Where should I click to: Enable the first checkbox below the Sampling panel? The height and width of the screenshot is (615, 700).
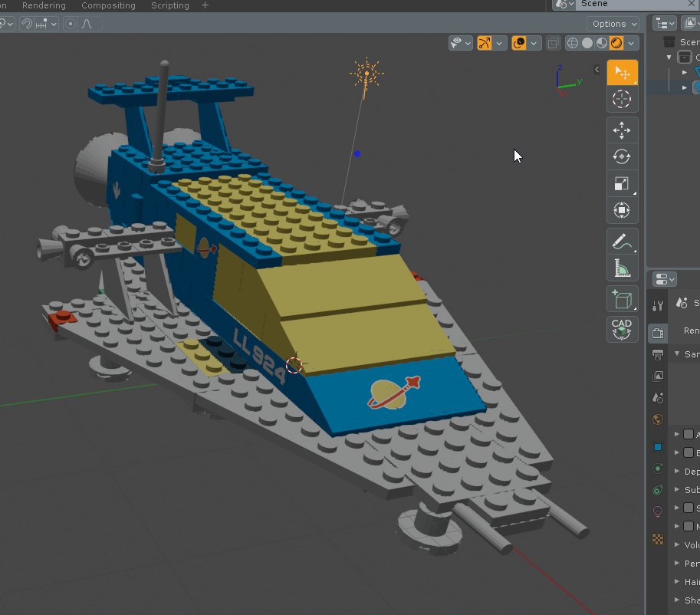688,434
